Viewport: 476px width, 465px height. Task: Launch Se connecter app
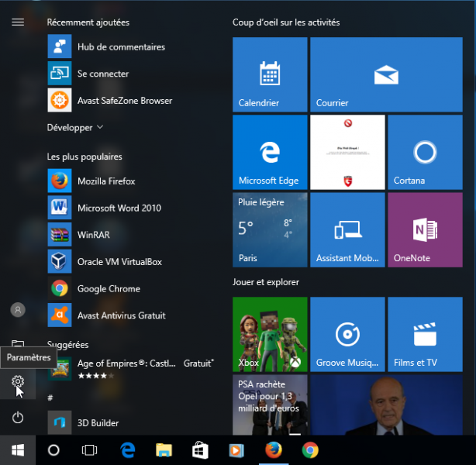(88, 74)
